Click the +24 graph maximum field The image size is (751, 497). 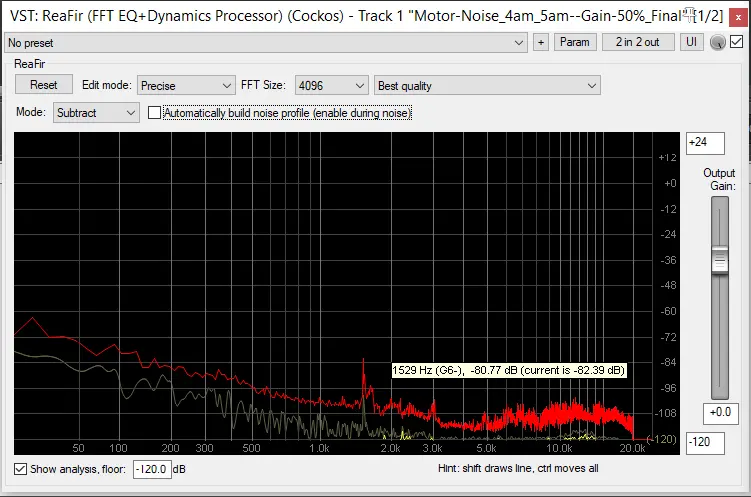coord(705,143)
